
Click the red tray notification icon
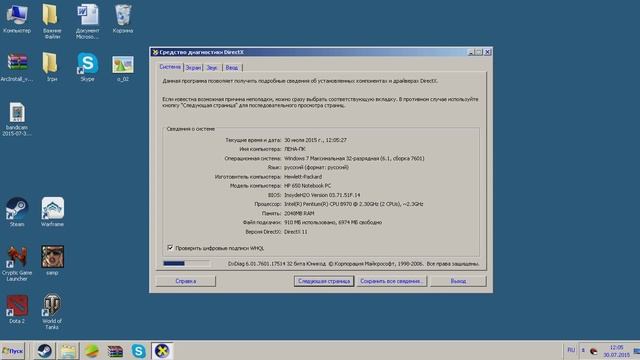point(594,351)
